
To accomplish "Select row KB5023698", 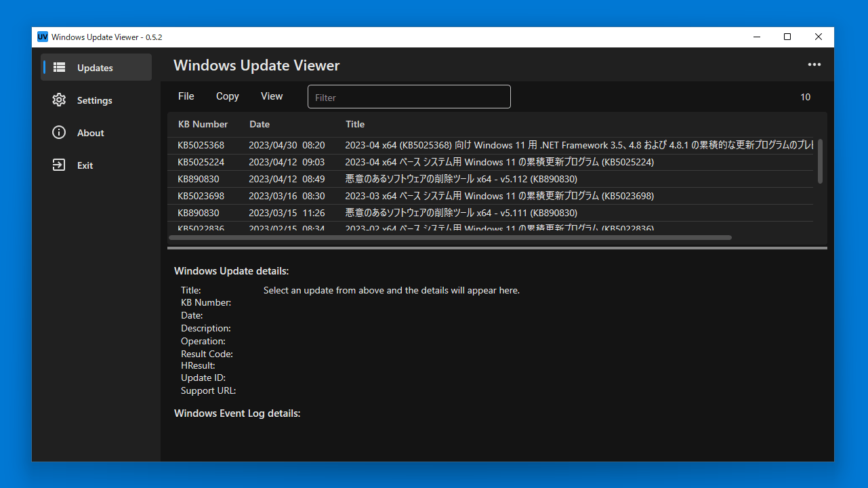I will pos(491,196).
